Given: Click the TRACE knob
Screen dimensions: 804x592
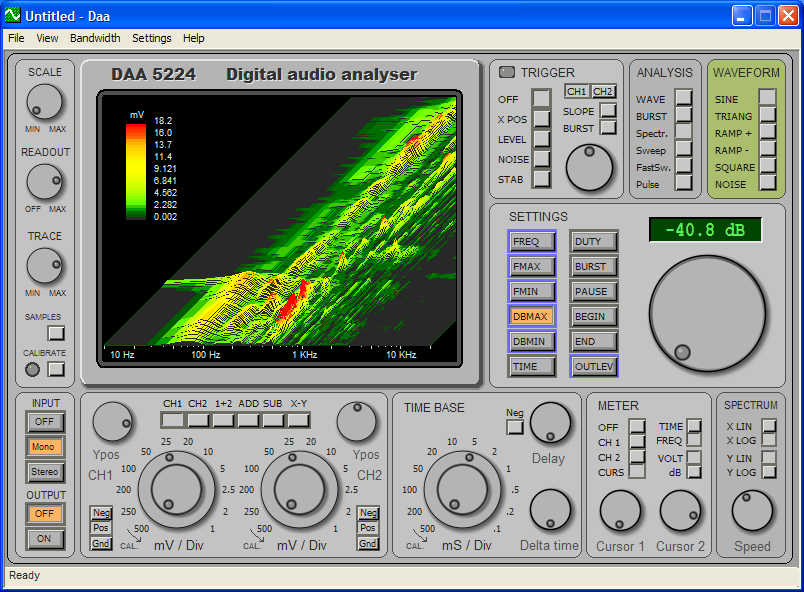Looking at the screenshot, I should pos(44,266).
